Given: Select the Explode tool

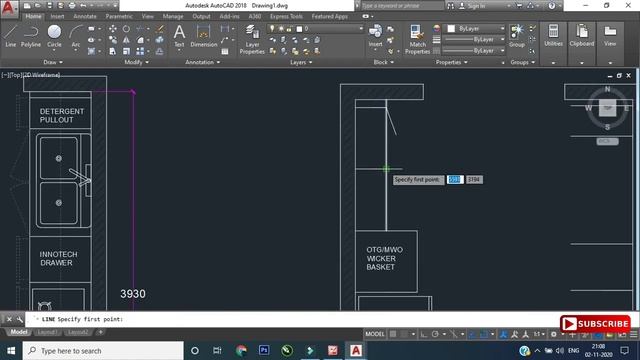Looking at the screenshot, I should pyautogui.click(x=160, y=40).
